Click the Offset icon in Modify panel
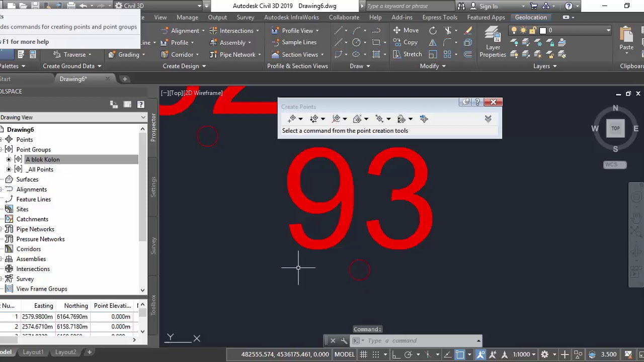The image size is (644, 362). point(468,54)
